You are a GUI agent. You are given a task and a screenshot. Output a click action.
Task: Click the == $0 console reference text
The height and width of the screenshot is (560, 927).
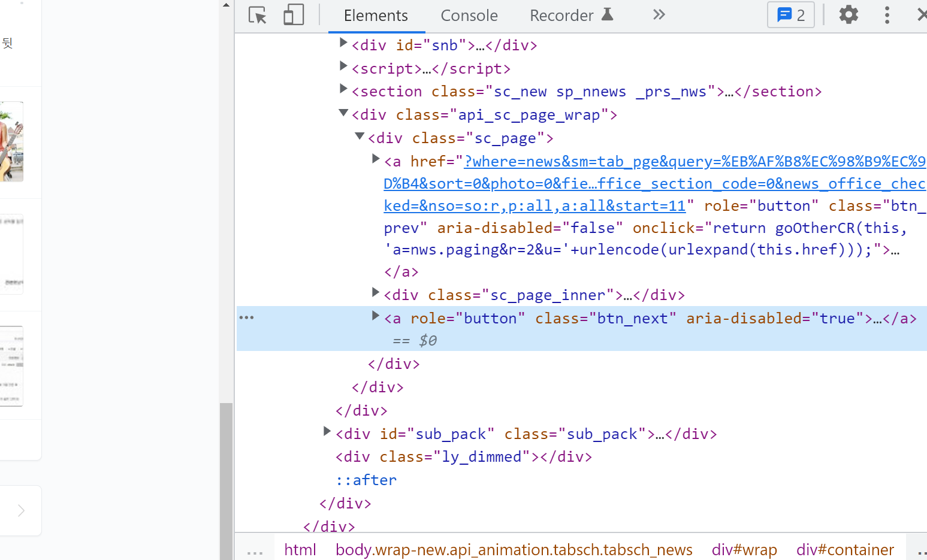point(415,341)
